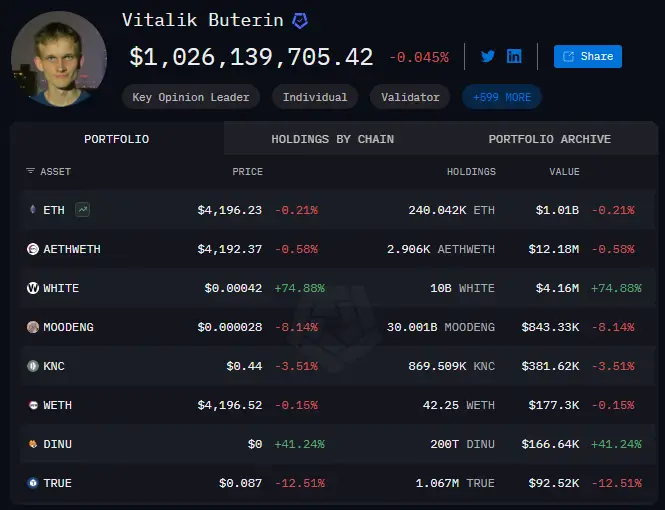
Task: Click the 200T DINU holdings
Action: pyautogui.click(x=462, y=444)
